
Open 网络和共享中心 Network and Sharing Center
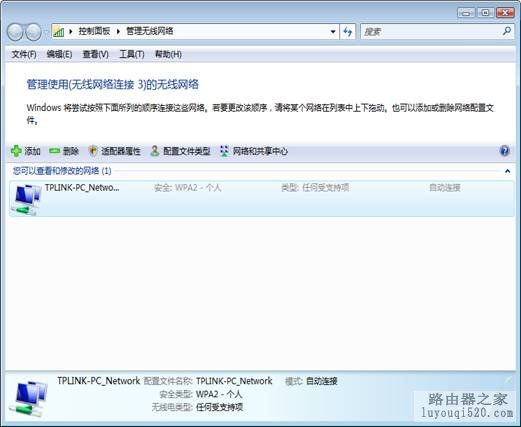point(254,151)
